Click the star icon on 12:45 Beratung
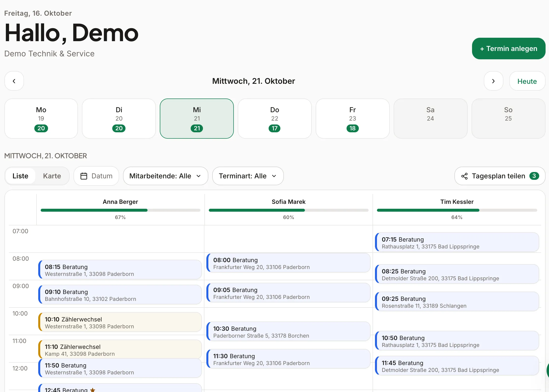 pyautogui.click(x=93, y=390)
